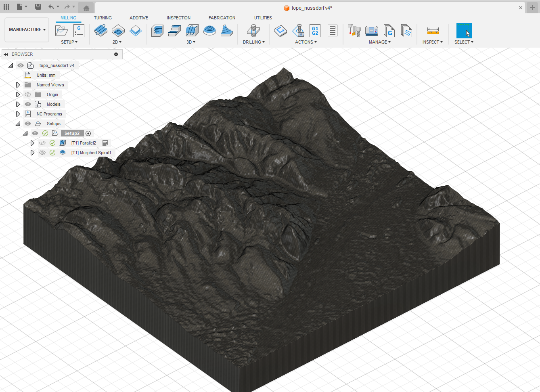540x392 pixels.
Task: Show the Origin folder via eye icon
Action: point(28,94)
